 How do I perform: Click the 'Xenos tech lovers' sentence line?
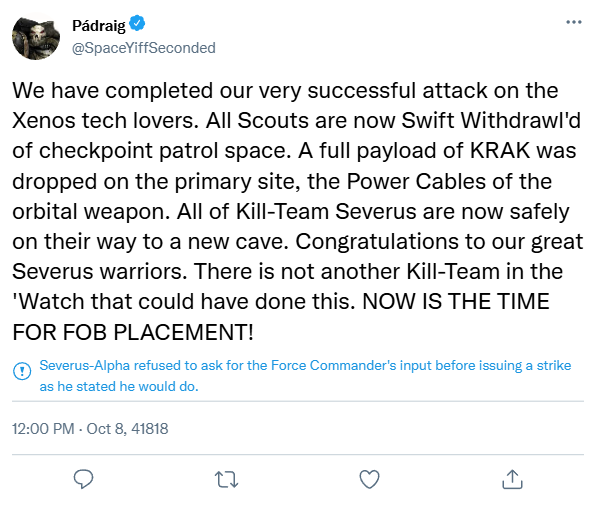point(296,120)
